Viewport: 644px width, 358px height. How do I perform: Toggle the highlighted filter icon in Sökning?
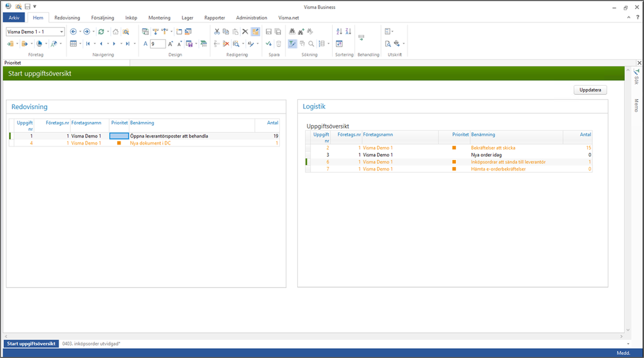click(293, 44)
